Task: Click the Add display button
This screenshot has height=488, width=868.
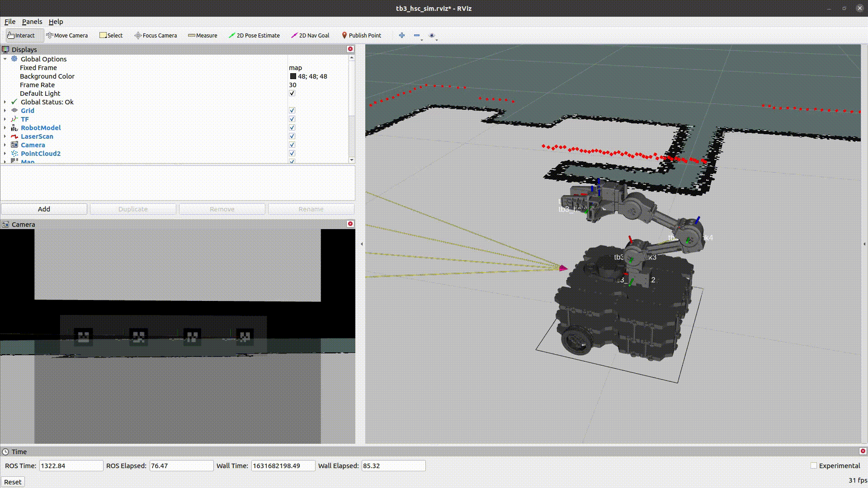Action: pyautogui.click(x=44, y=209)
